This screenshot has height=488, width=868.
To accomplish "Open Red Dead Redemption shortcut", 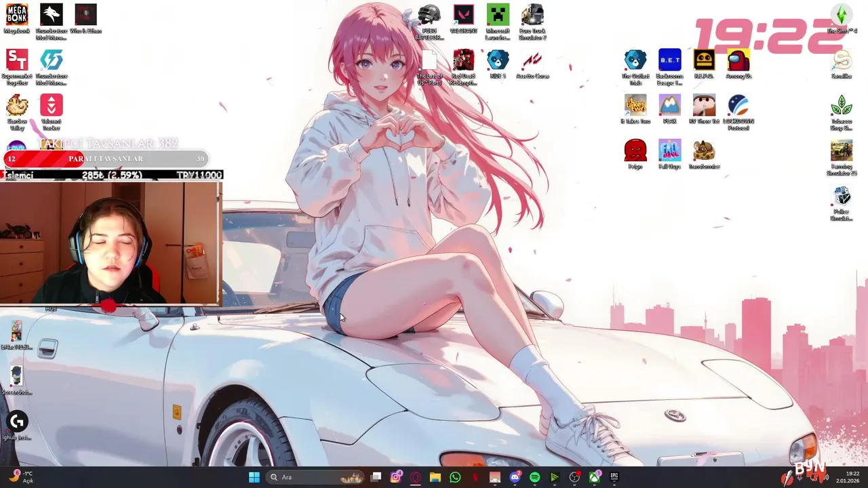I will pos(464,60).
